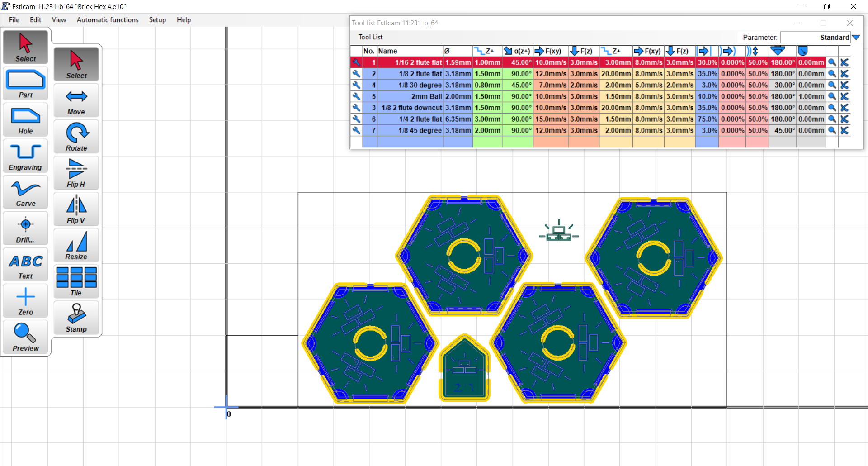Click the Select sub-tool in second toolbar column
Image resolution: width=868 pixels, height=466 pixels.
click(x=76, y=64)
